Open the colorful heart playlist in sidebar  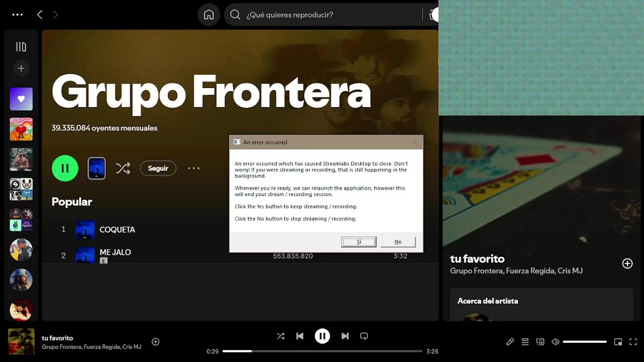tap(21, 129)
